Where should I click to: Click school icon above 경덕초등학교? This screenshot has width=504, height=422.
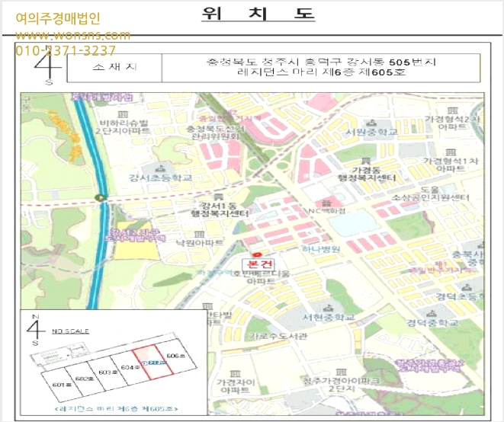[x=467, y=287]
